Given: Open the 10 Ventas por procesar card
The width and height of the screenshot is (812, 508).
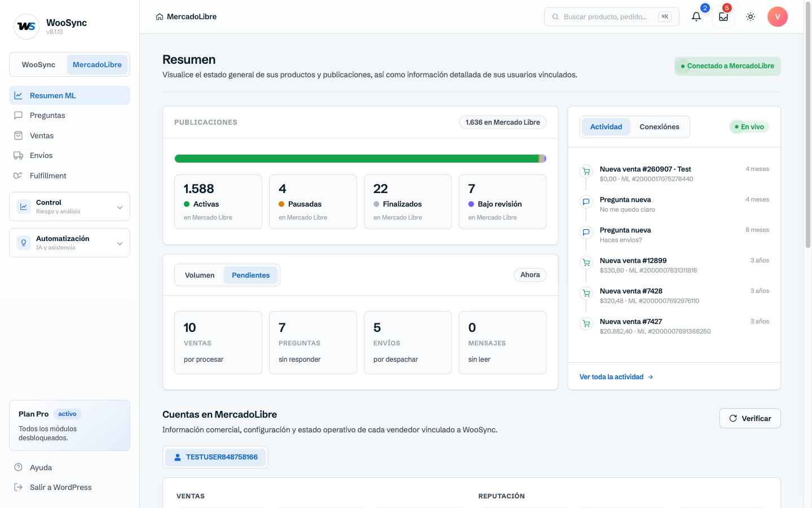Looking at the screenshot, I should coord(218,343).
